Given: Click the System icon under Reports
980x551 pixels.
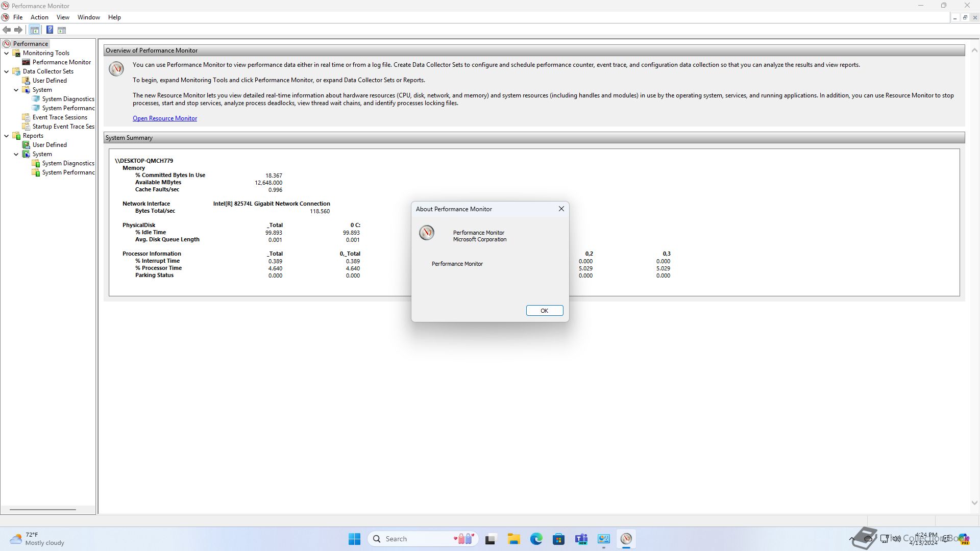Looking at the screenshot, I should (26, 154).
